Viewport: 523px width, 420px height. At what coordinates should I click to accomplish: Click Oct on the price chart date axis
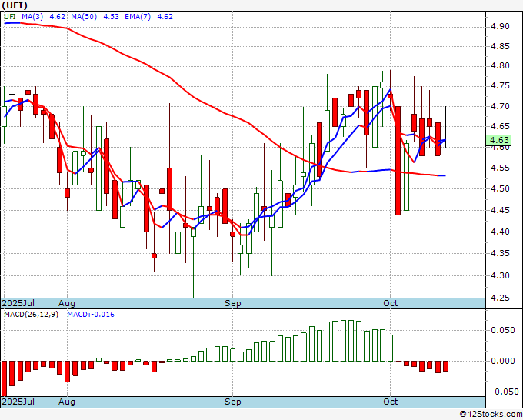click(x=390, y=303)
